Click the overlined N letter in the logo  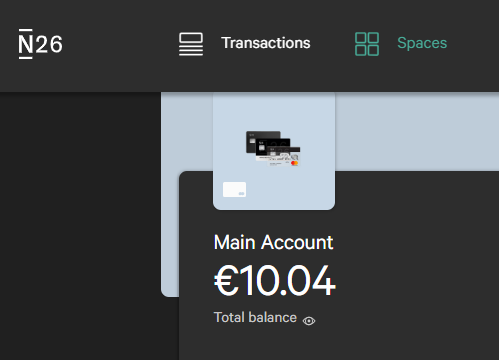coord(26,44)
